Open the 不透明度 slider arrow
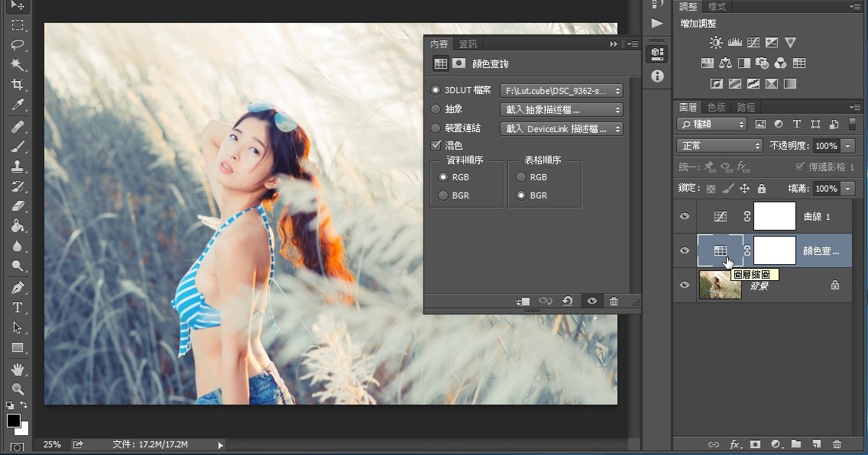868x455 pixels. point(847,146)
